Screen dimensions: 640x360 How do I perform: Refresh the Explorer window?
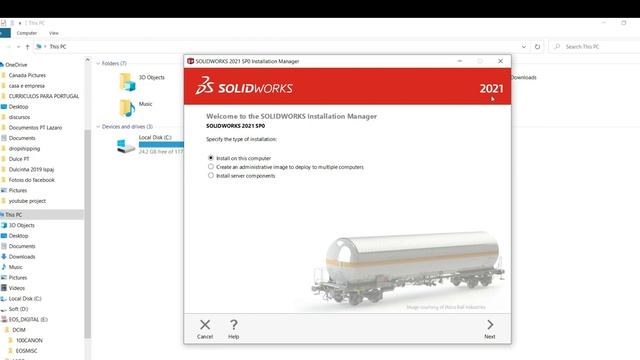[537, 47]
